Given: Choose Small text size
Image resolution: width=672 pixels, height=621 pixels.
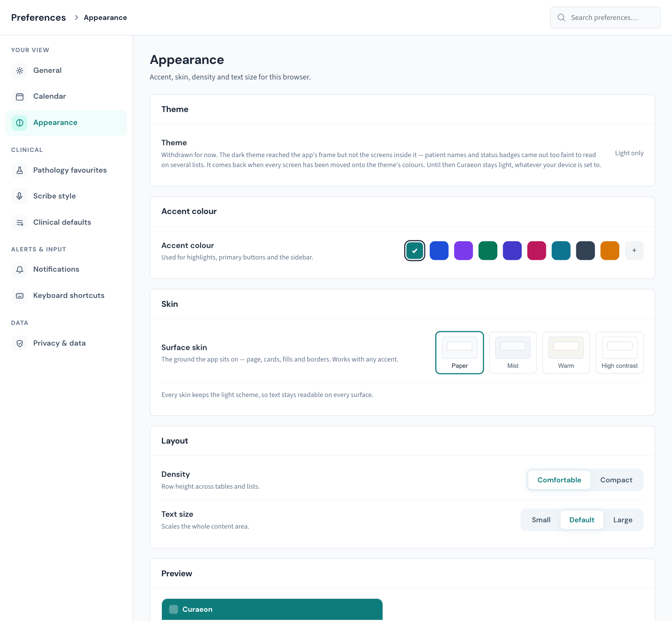Looking at the screenshot, I should click(541, 520).
